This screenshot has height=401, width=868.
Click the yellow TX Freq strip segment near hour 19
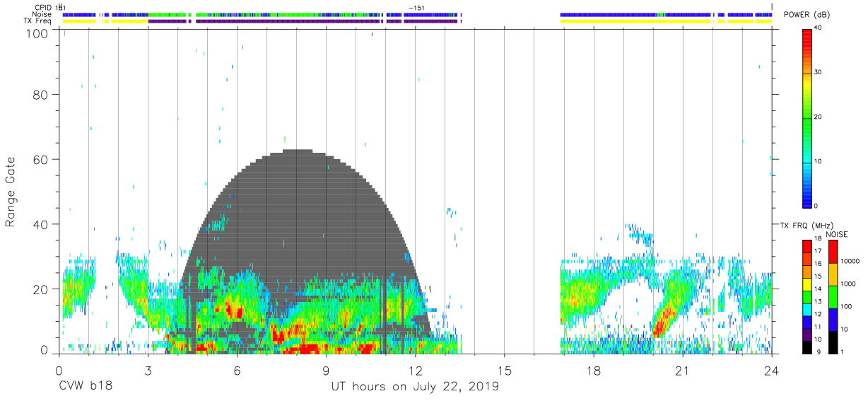click(635, 21)
